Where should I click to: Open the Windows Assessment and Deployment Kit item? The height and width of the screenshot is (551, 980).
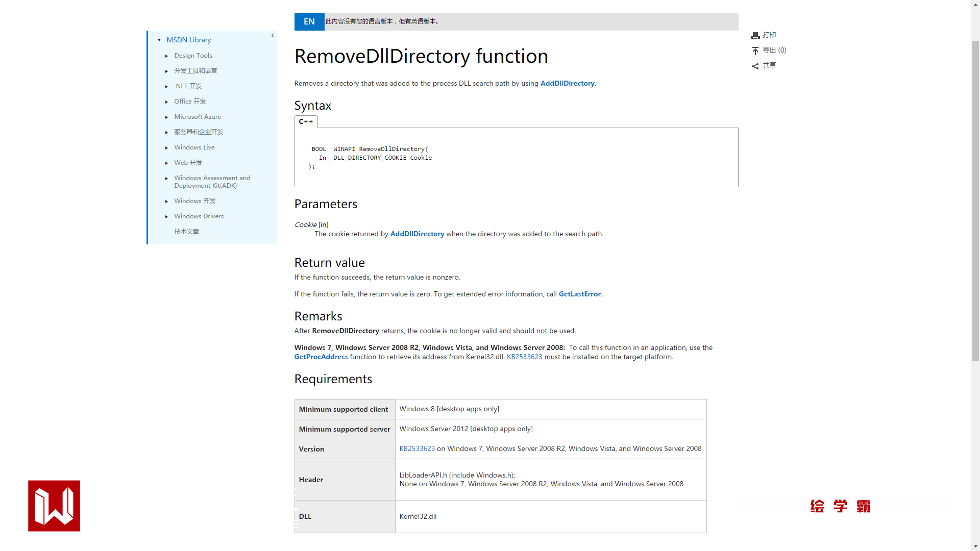pos(212,182)
